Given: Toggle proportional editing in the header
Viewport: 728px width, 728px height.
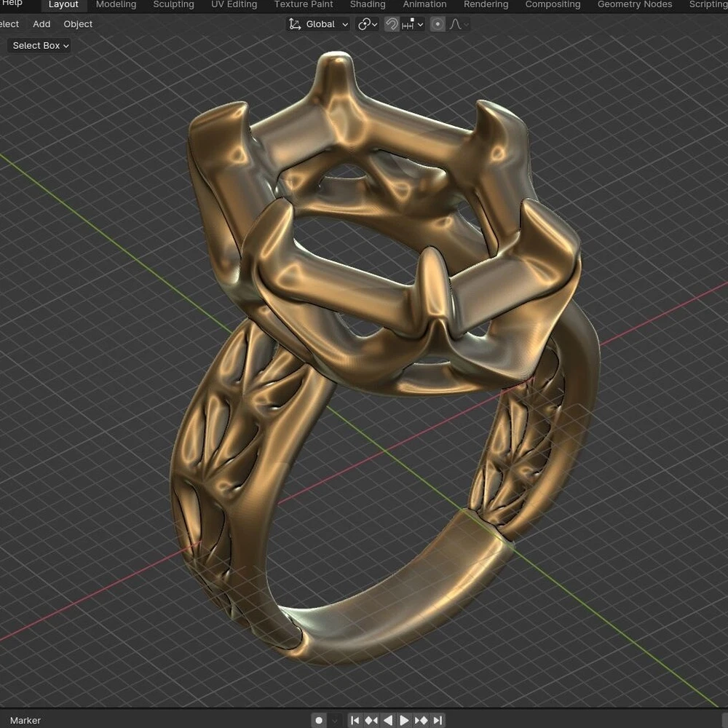Looking at the screenshot, I should click(438, 24).
